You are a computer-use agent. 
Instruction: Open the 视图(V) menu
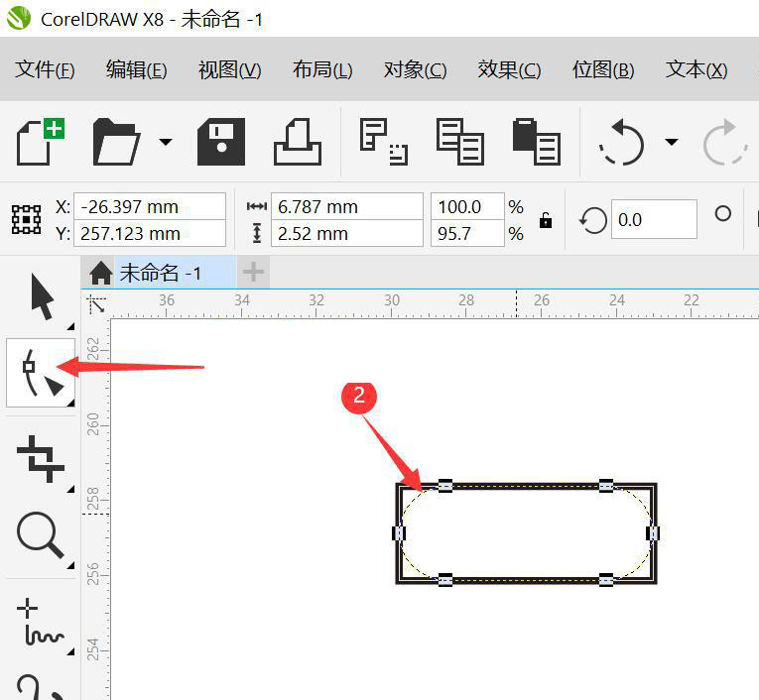coord(229,69)
